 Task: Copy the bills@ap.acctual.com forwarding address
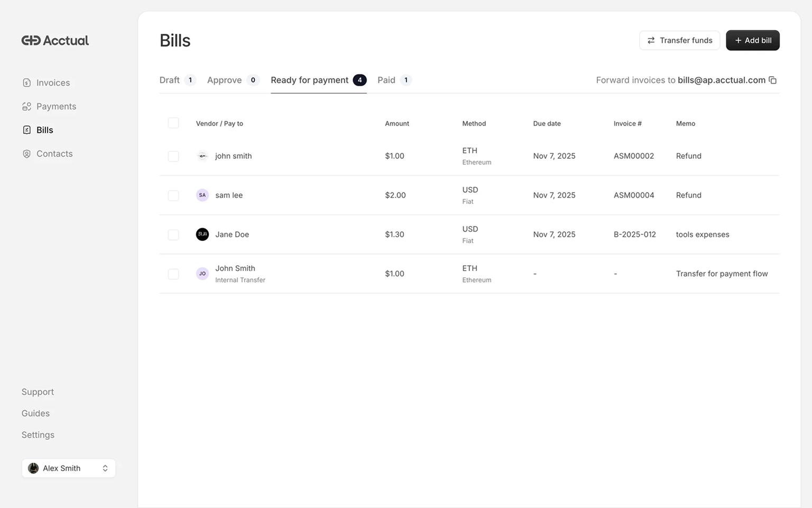(772, 80)
